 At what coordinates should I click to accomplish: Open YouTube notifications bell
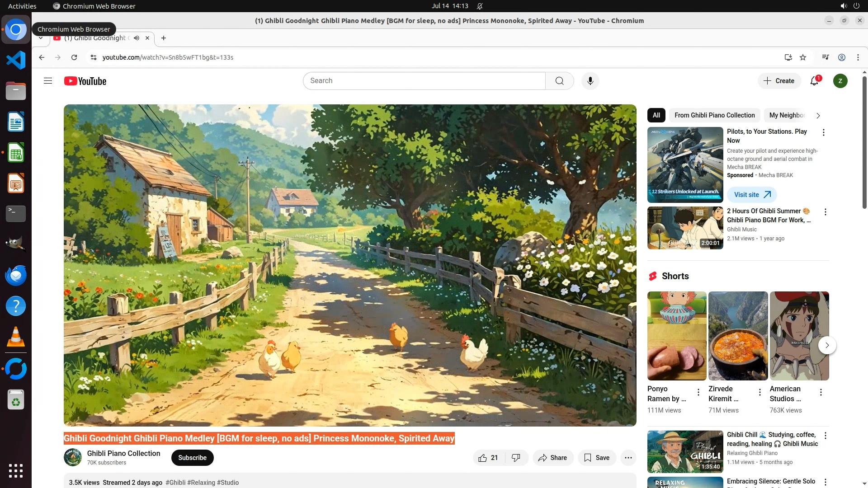click(x=814, y=81)
